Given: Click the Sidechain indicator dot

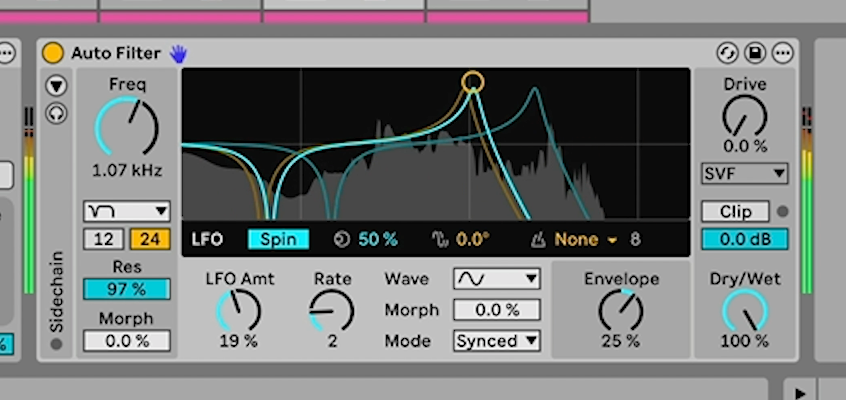Looking at the screenshot, I should tap(57, 344).
